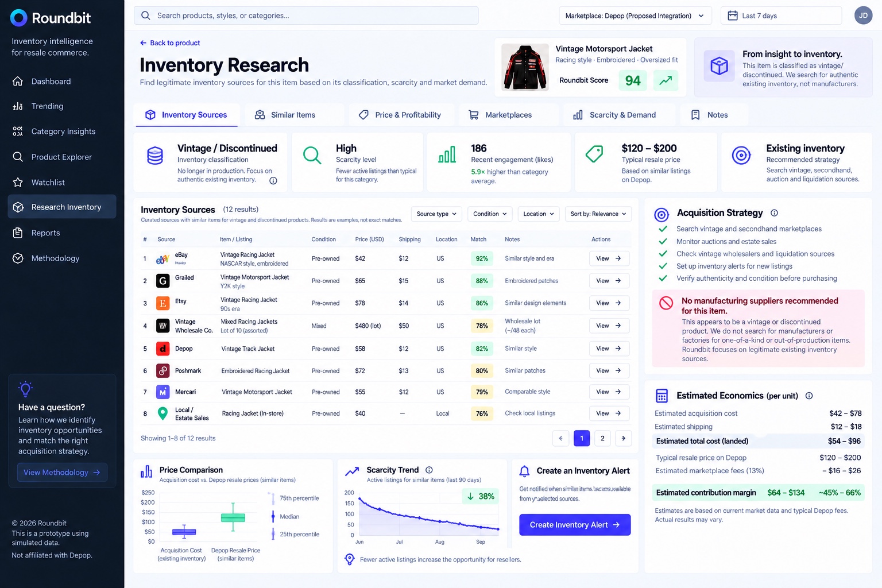
Task: Click the Mercari source logo
Action: click(x=163, y=392)
